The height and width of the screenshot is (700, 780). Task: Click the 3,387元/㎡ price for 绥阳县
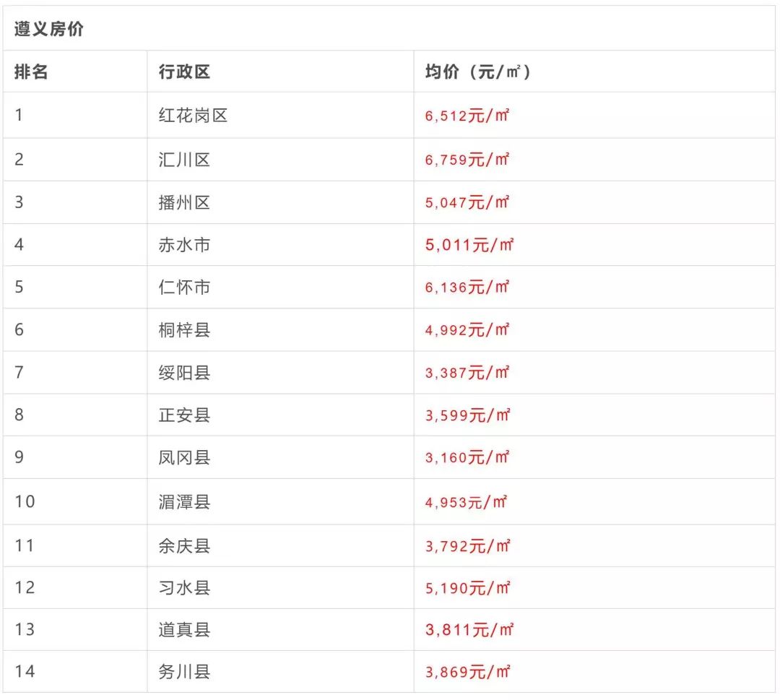(467, 373)
